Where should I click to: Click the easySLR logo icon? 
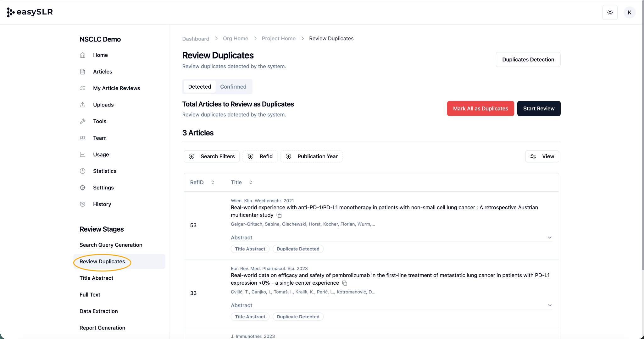tap(11, 12)
